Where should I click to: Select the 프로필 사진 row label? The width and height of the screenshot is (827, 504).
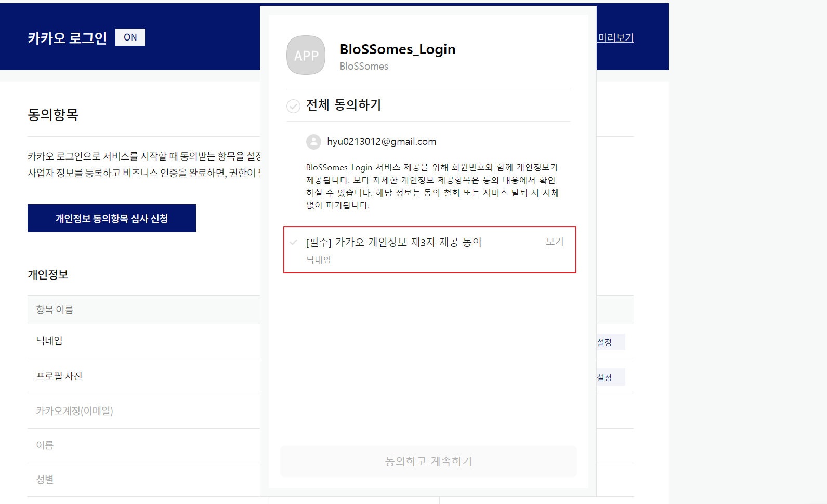(59, 376)
